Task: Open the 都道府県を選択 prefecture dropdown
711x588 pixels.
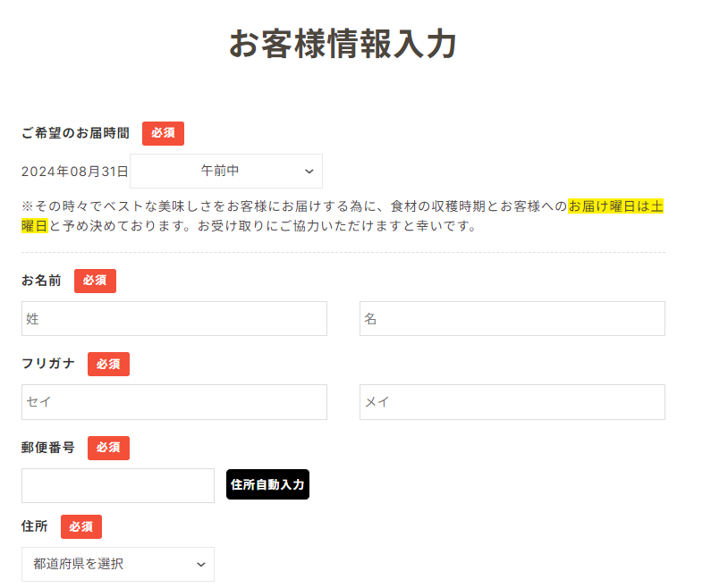Action: pyautogui.click(x=118, y=565)
